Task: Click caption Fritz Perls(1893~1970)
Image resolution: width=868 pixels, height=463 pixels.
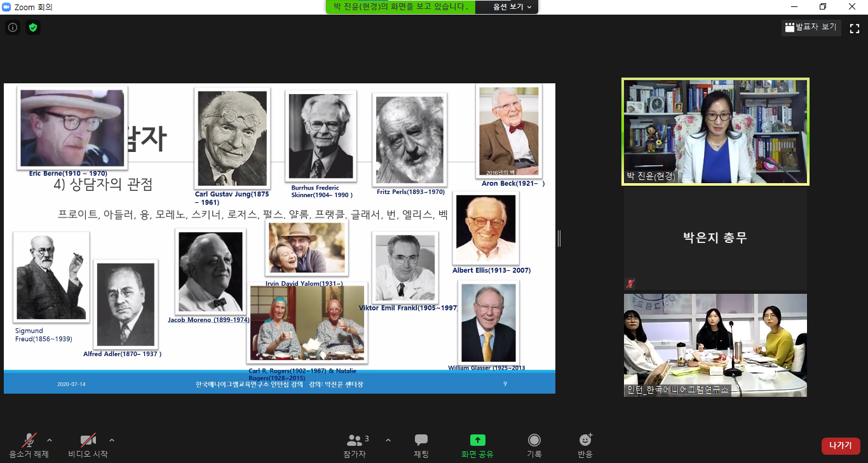Action: coord(410,192)
